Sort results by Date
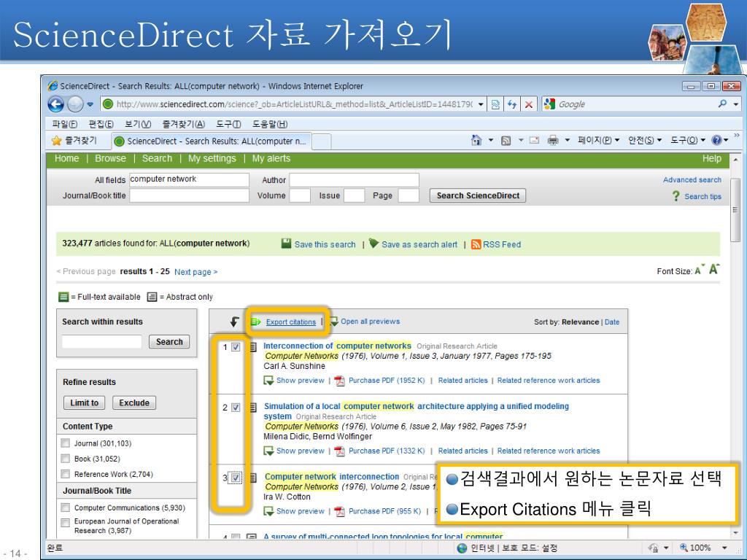The height and width of the screenshot is (560, 747). point(612,322)
